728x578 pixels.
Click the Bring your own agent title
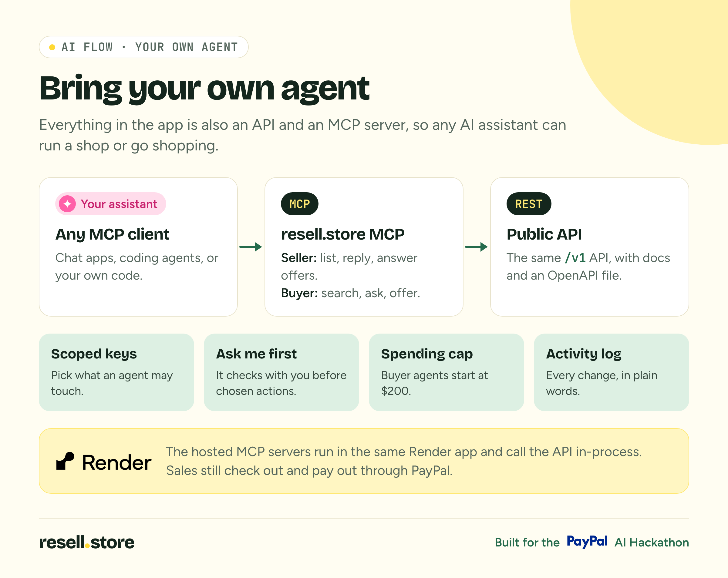(204, 89)
